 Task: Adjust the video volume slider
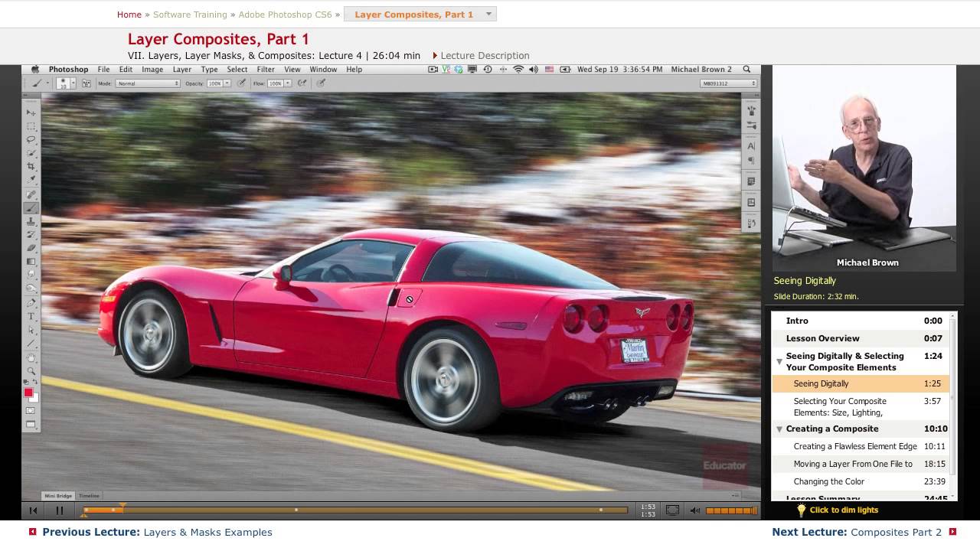(x=731, y=510)
